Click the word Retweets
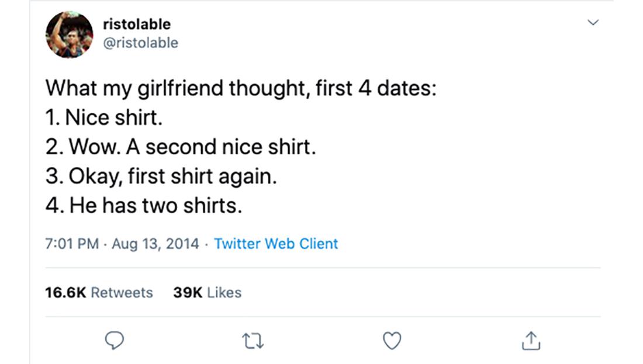Viewport: 643px width, 364px height. coord(122,292)
